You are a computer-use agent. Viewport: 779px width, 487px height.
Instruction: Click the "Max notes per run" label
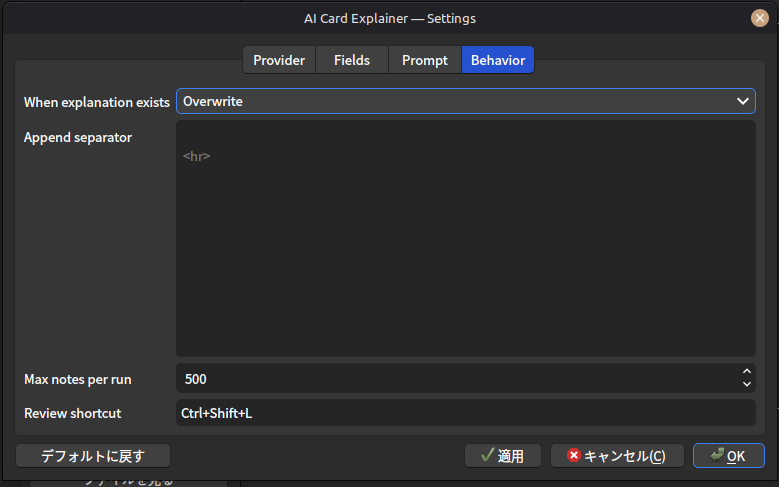pyautogui.click(x=78, y=379)
